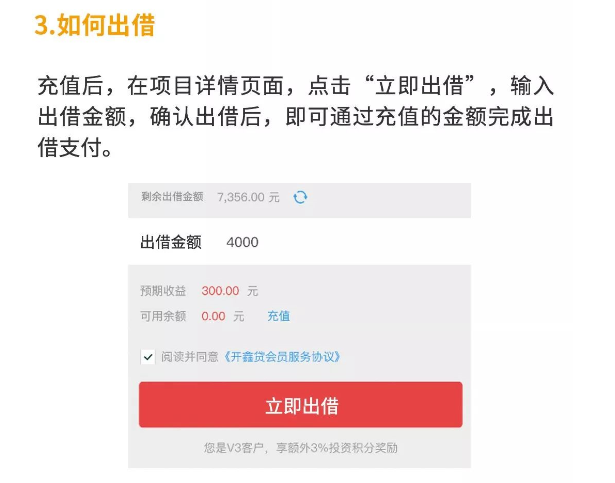Click the 可用余额 label
The height and width of the screenshot is (483, 615).
pyautogui.click(x=163, y=316)
